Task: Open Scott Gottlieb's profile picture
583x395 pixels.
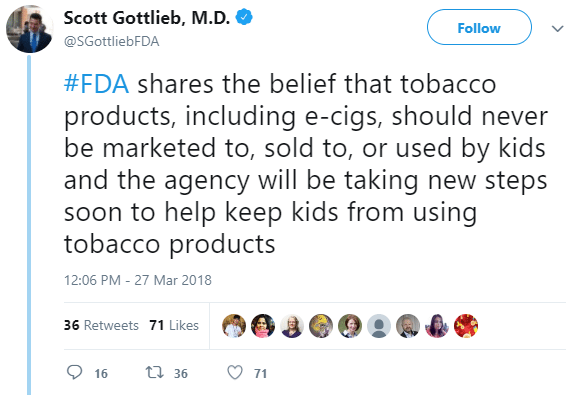Action: (x=30, y=29)
